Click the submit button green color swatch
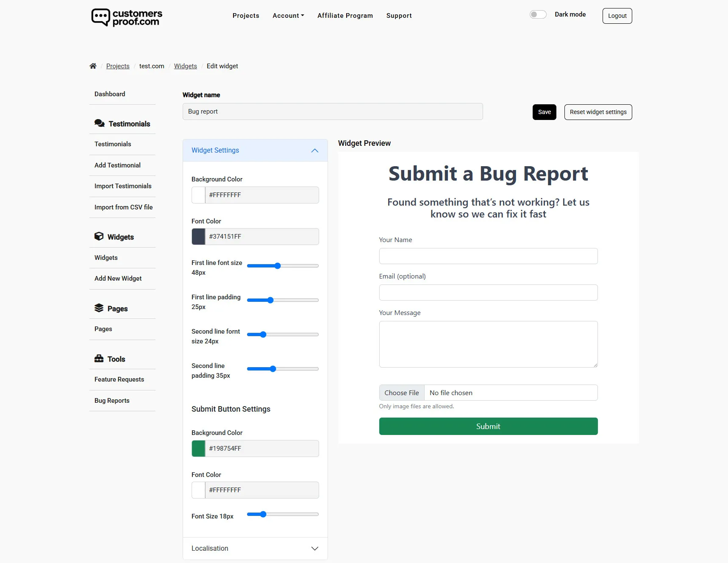Screen dimensions: 728x563 click(198, 448)
